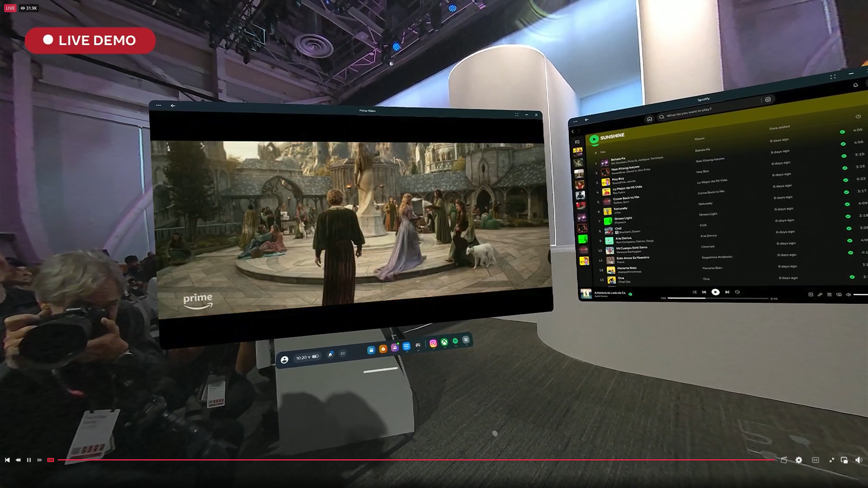This screenshot has width=868, height=488.
Task: Sort playlist by Album column
Action: [700, 139]
